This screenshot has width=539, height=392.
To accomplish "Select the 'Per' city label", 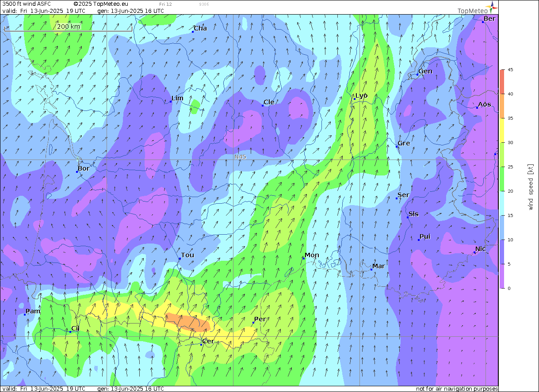I will 260,319.
